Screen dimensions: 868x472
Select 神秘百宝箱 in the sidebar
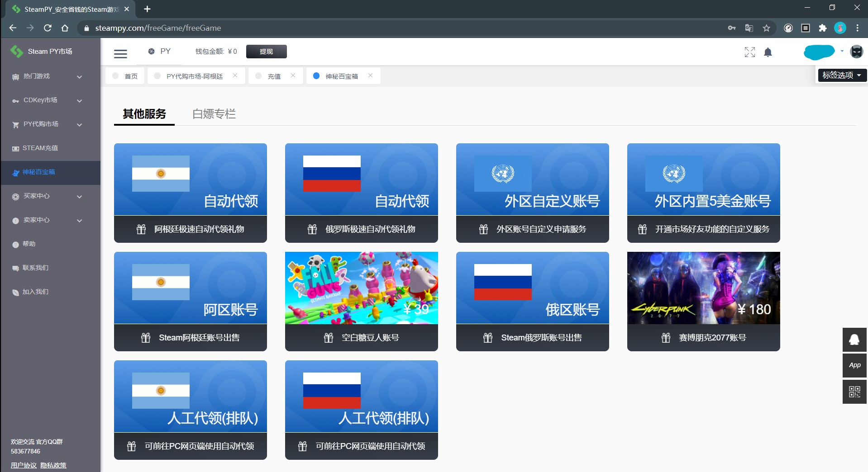click(51, 172)
